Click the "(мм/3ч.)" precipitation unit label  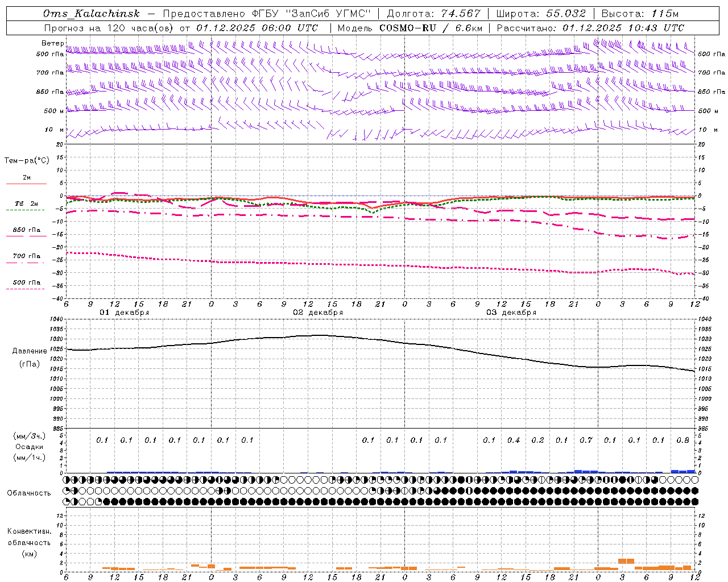click(x=30, y=436)
